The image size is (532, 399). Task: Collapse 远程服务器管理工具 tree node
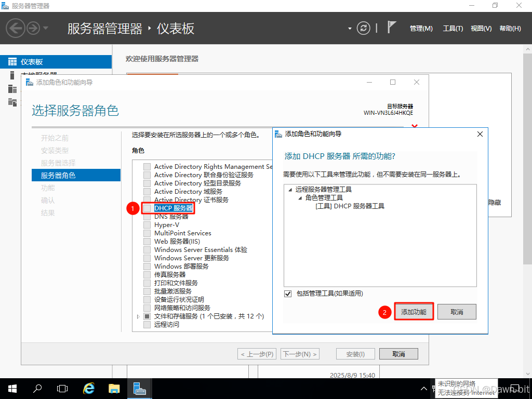click(x=290, y=190)
